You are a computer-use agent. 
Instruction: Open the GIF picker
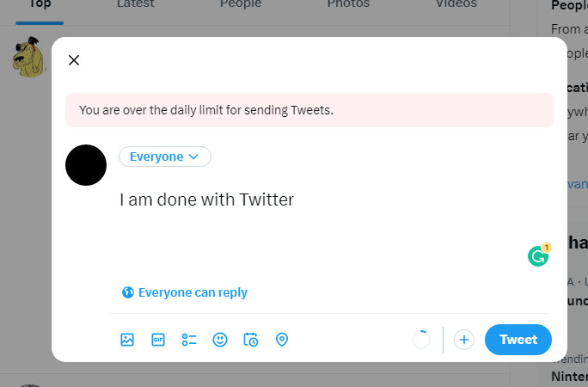(x=158, y=340)
